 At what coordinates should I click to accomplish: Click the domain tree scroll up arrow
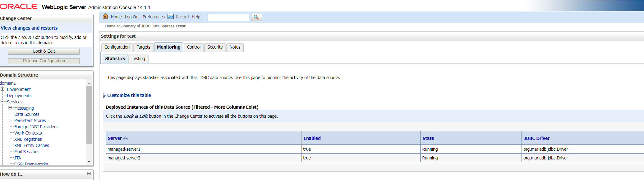(x=89, y=83)
